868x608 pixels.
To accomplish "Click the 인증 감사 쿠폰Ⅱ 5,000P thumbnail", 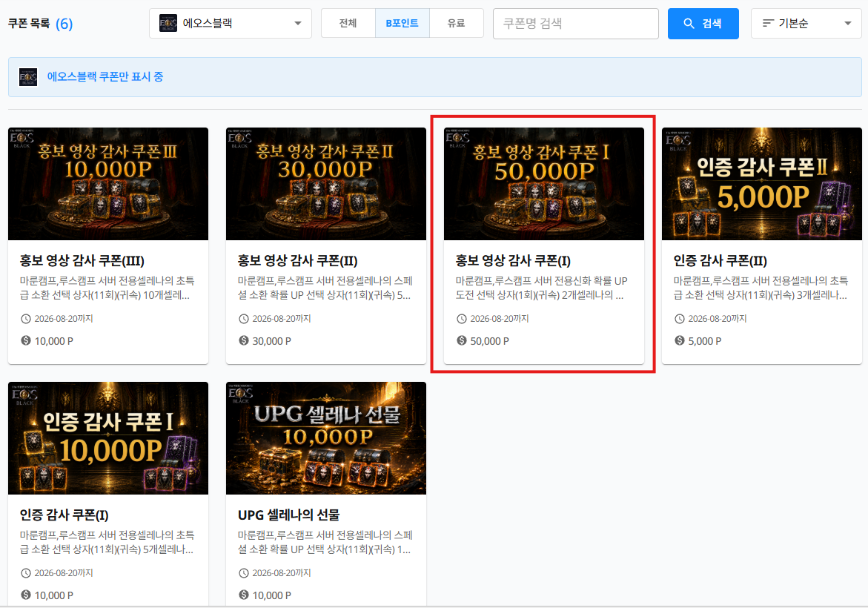I will coord(762,184).
